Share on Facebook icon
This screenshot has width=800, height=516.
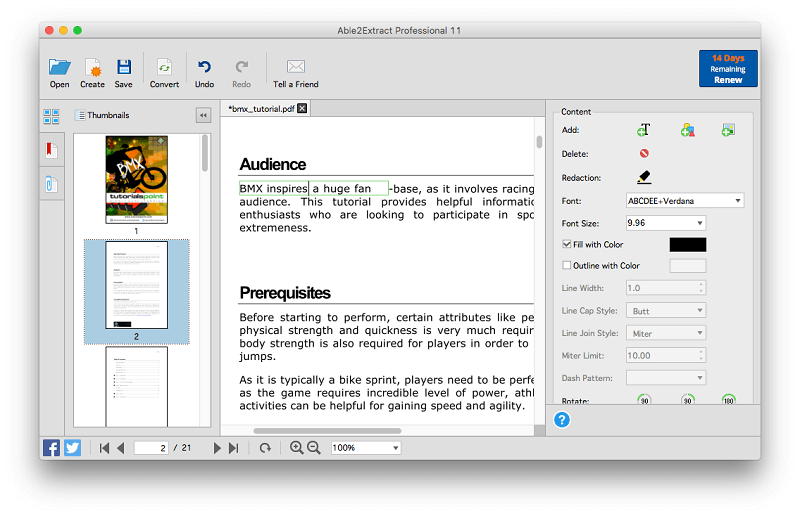point(51,448)
